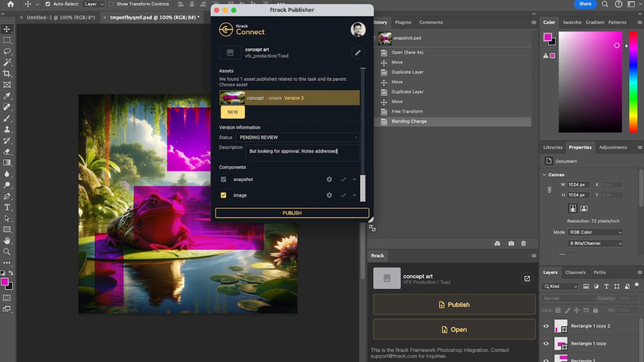This screenshot has width=644, height=362.
Task: Open the RGB Color mode dropdown
Action: 595,232
